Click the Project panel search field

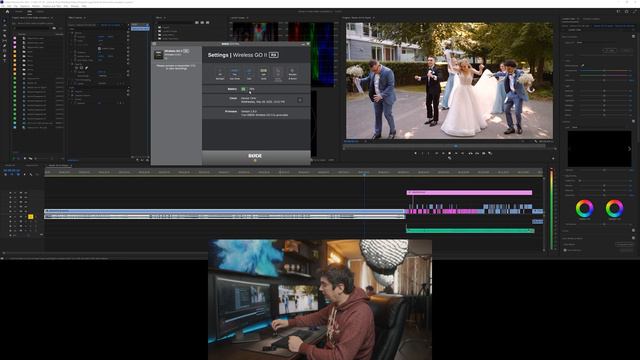pyautogui.click(x=34, y=28)
